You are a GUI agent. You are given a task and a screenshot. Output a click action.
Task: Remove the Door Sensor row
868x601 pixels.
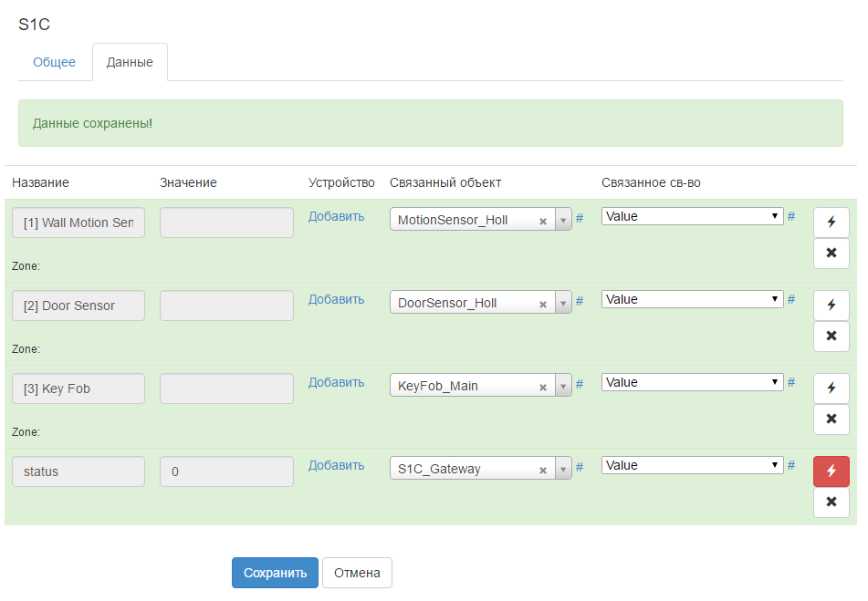831,336
